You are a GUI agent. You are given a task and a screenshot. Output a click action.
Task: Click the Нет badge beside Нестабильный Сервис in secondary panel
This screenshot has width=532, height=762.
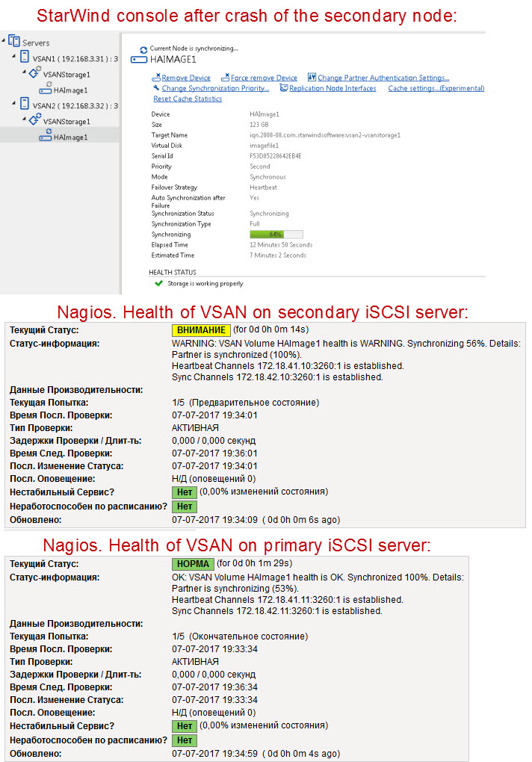tap(185, 492)
